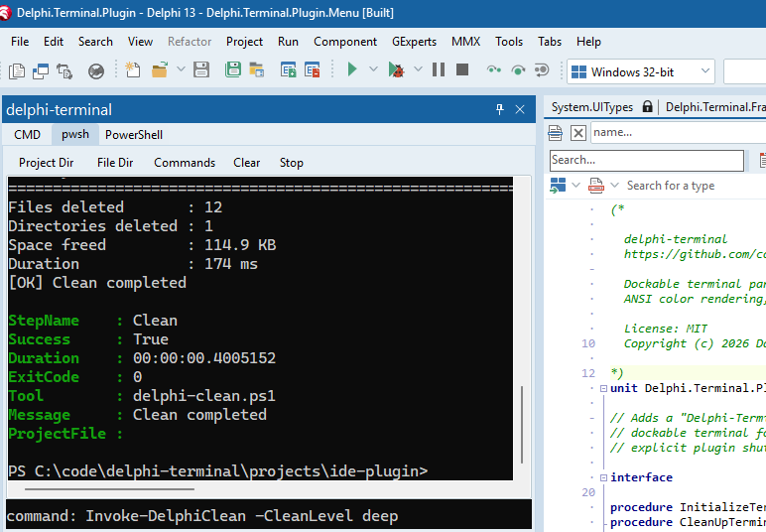
Task: Focus the terminal command input line
Action: click(x=269, y=515)
